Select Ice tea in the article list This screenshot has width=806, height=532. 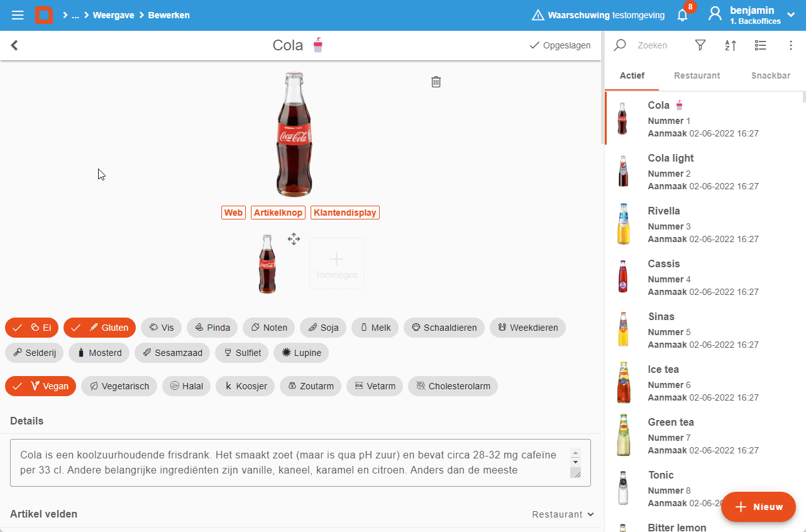click(704, 383)
